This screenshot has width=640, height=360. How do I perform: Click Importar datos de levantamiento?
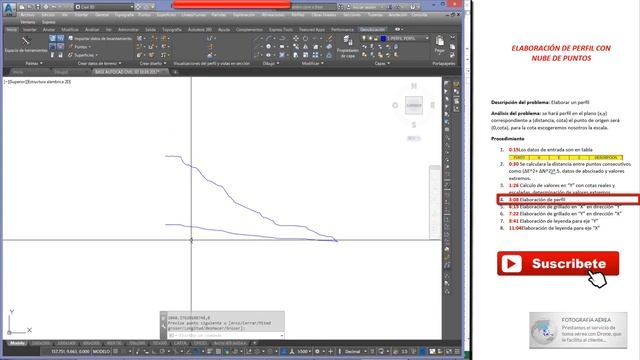(x=100, y=38)
